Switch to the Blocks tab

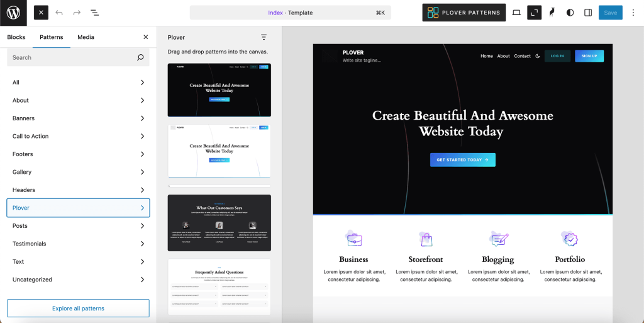tap(16, 37)
